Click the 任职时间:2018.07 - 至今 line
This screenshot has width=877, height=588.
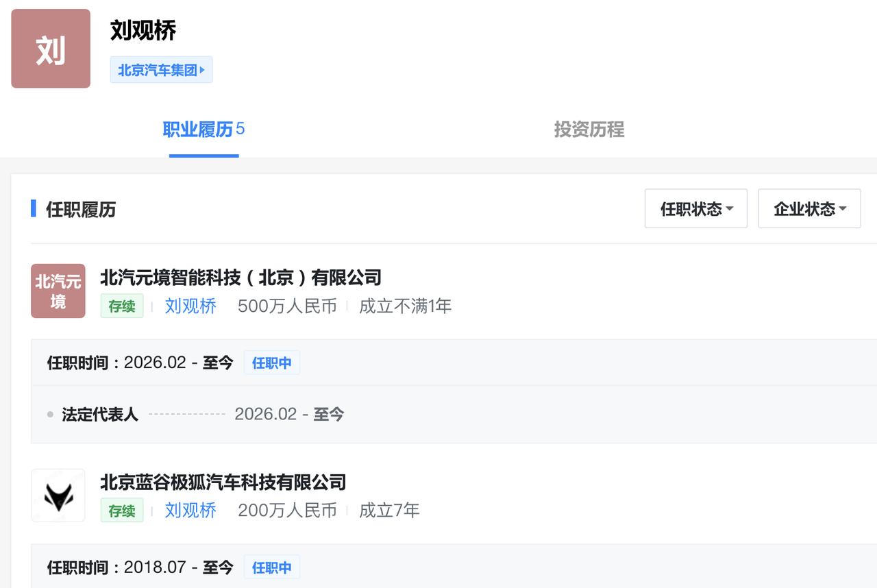[x=140, y=567]
